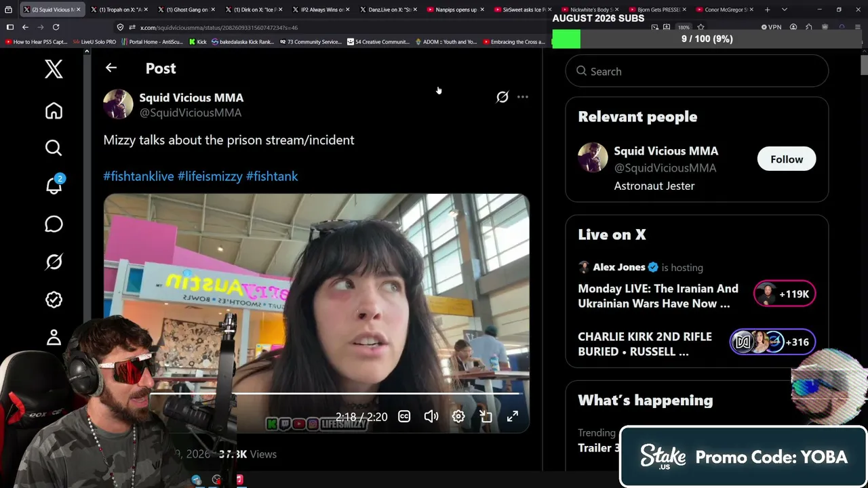Open the tracking protection shield icon
Screen dimensions: 868x488
tap(120, 27)
